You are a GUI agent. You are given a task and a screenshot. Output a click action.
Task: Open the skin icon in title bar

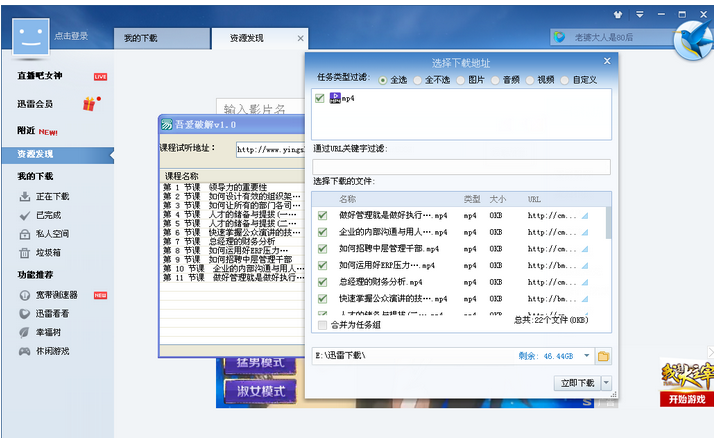(x=617, y=15)
